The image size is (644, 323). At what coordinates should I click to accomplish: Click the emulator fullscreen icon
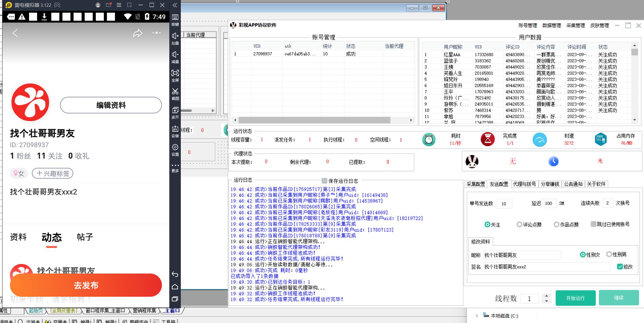click(175, 73)
